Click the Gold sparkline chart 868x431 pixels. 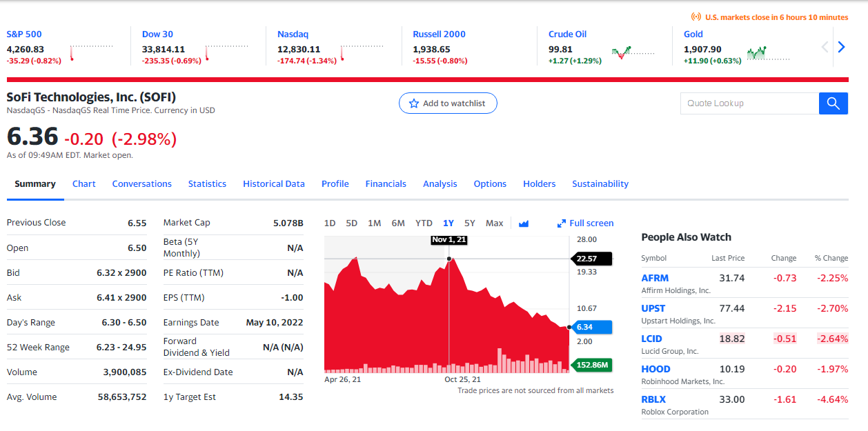click(768, 52)
